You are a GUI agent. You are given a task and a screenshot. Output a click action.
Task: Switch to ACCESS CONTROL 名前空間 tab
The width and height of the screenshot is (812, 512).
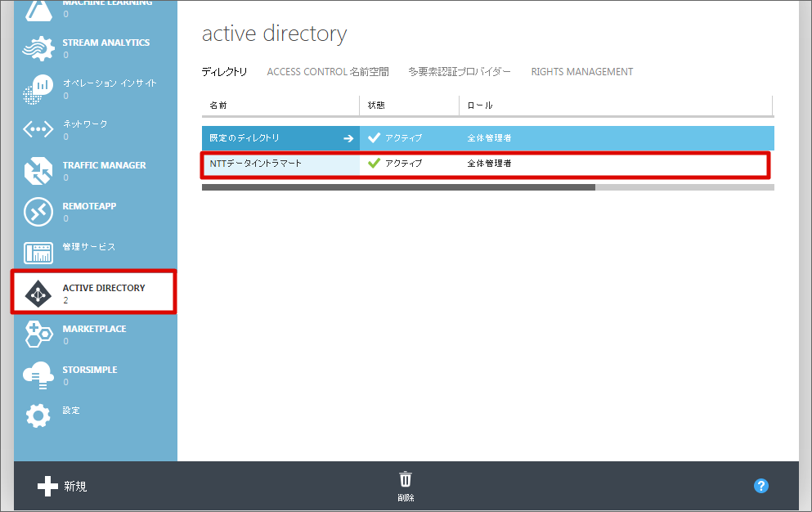[328, 71]
